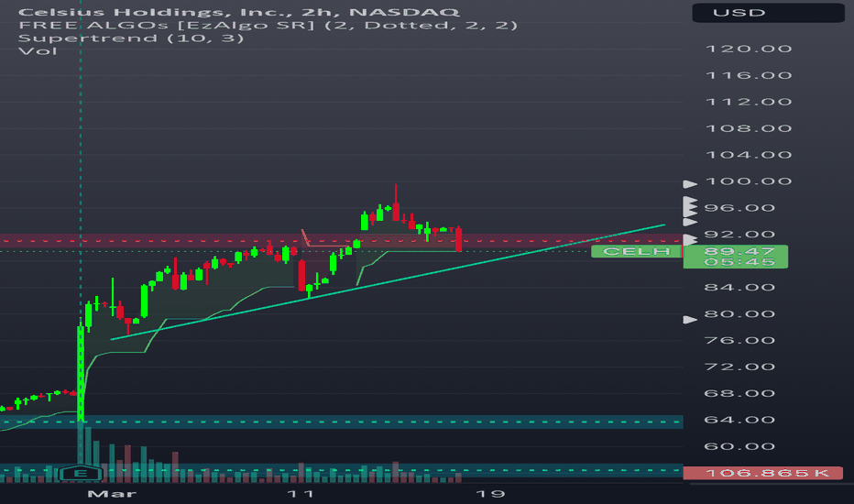This screenshot has height=504, width=854.
Task: Click the Vol indicator label
Action: point(37,51)
